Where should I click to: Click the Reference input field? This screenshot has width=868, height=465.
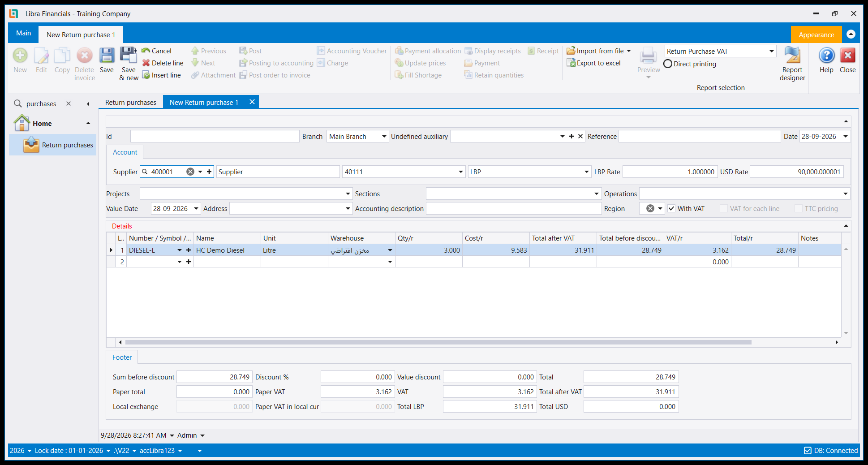[700, 136]
